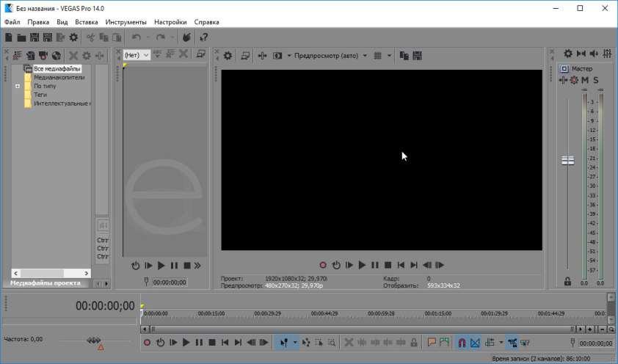Toggle the master fader lock icon
The height and width of the screenshot is (364, 618).
pos(567,281)
